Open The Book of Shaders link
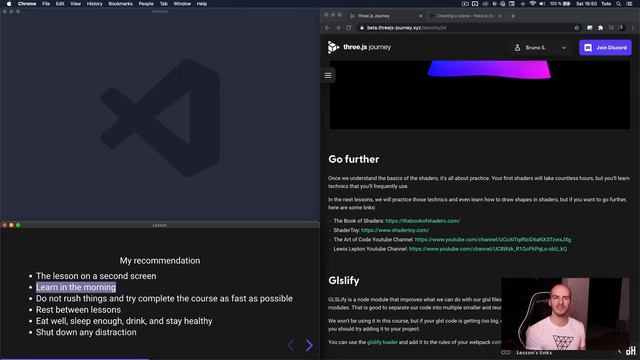640x360 pixels. tap(422, 221)
